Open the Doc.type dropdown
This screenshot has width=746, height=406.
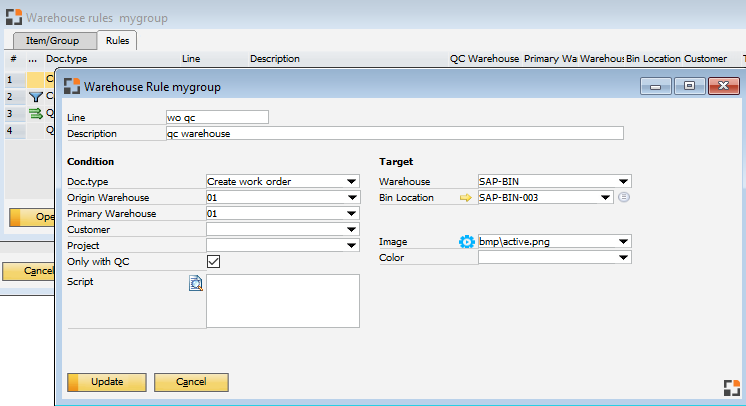click(x=351, y=182)
